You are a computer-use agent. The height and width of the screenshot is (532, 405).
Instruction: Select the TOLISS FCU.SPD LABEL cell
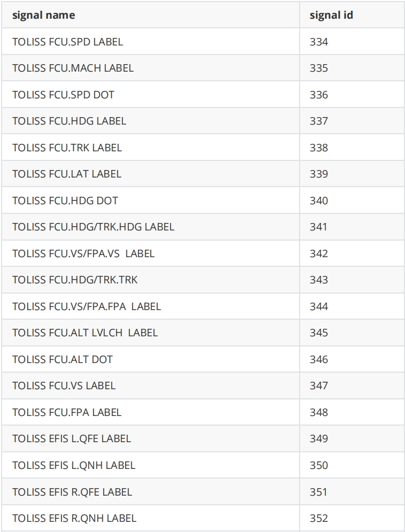[67, 42]
